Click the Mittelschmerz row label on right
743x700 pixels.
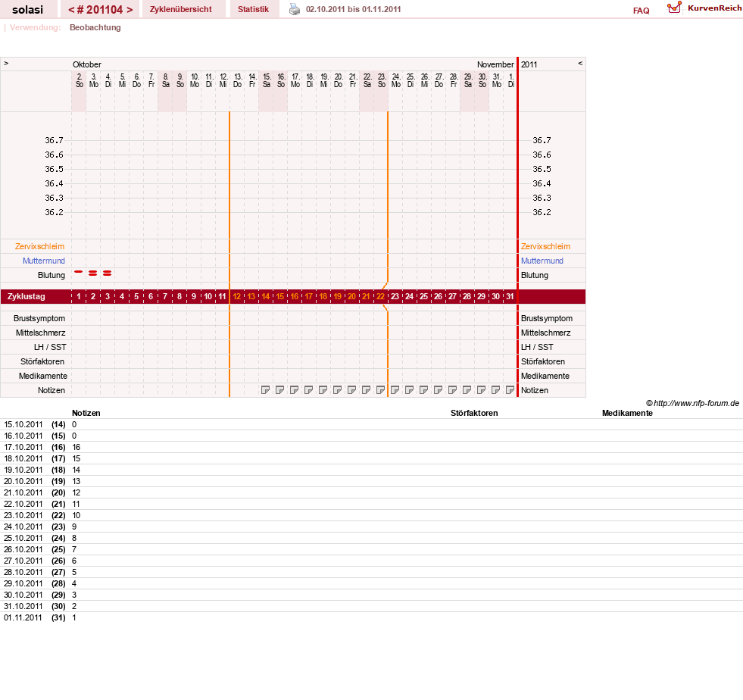546,333
